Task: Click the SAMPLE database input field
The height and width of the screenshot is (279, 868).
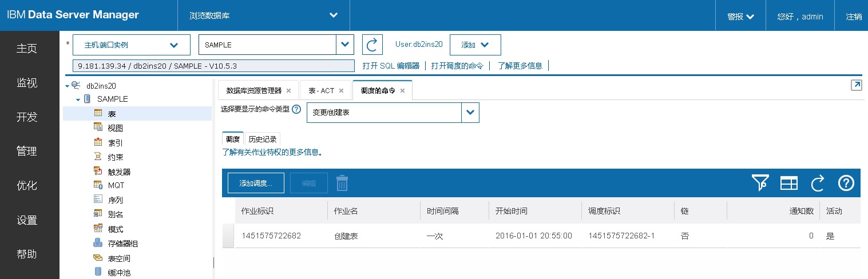Action: [x=267, y=45]
